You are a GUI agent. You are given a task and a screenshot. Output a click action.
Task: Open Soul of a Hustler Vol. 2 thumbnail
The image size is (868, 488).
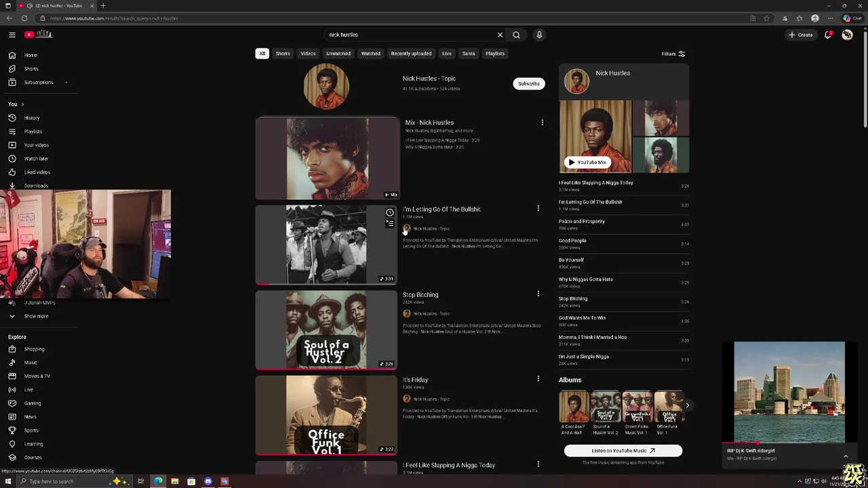[326, 330]
